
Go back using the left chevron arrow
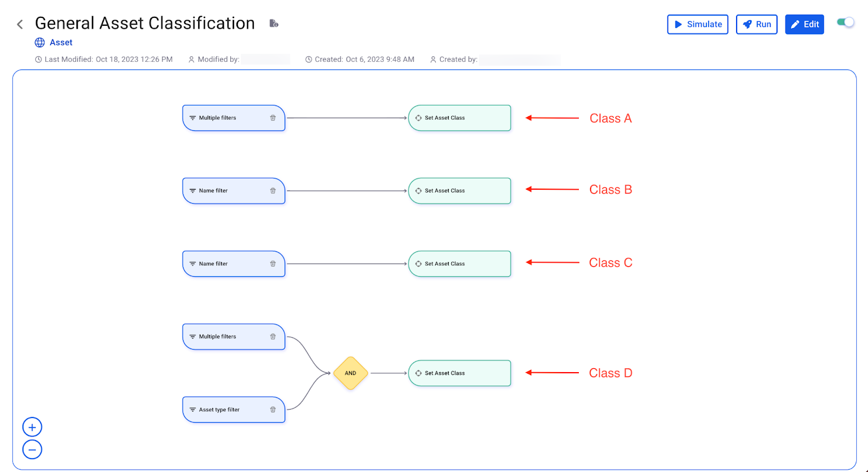click(19, 24)
